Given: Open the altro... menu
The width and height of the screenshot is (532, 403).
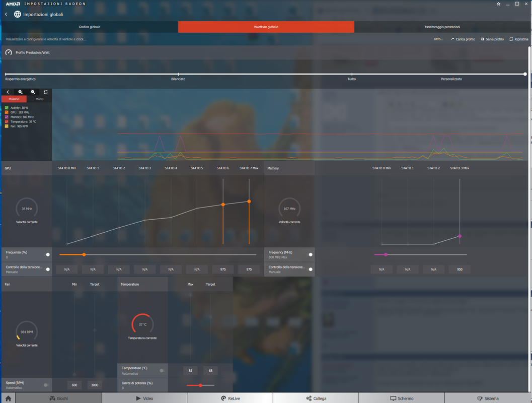Looking at the screenshot, I should (438, 39).
